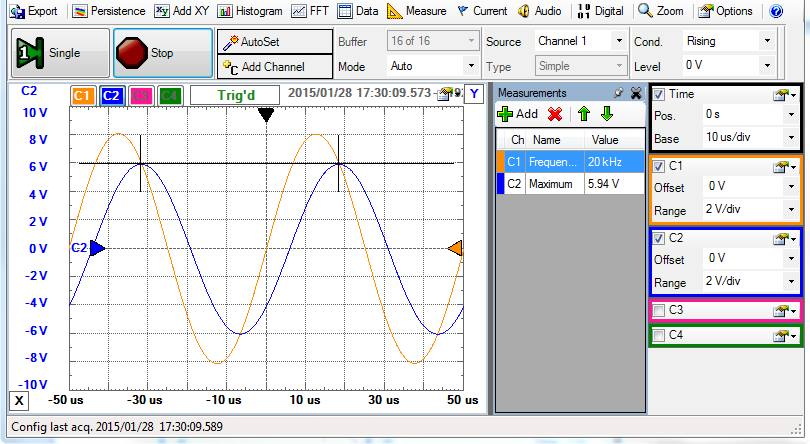Toggle Persistence display mode
The width and height of the screenshot is (810, 444).
click(x=109, y=11)
